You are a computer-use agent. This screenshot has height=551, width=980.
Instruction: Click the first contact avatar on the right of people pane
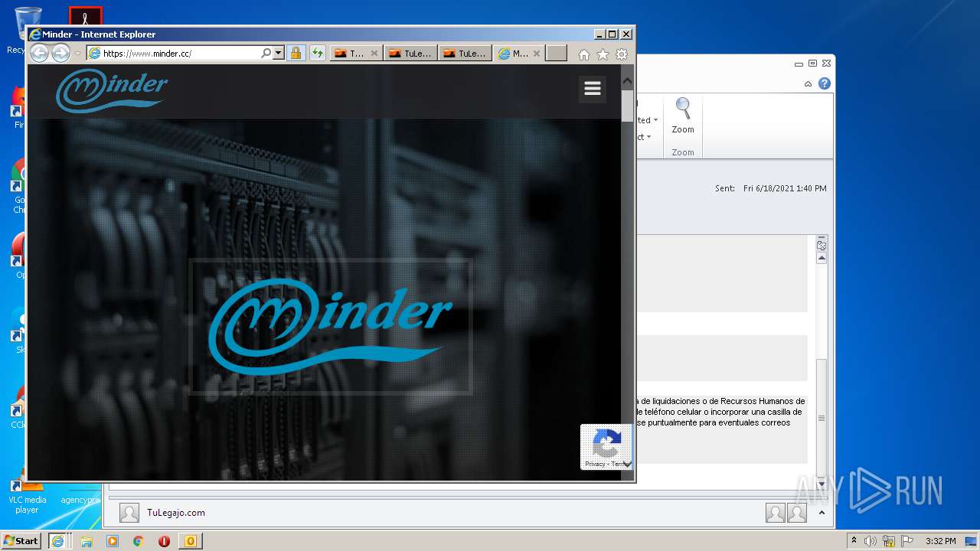click(776, 513)
